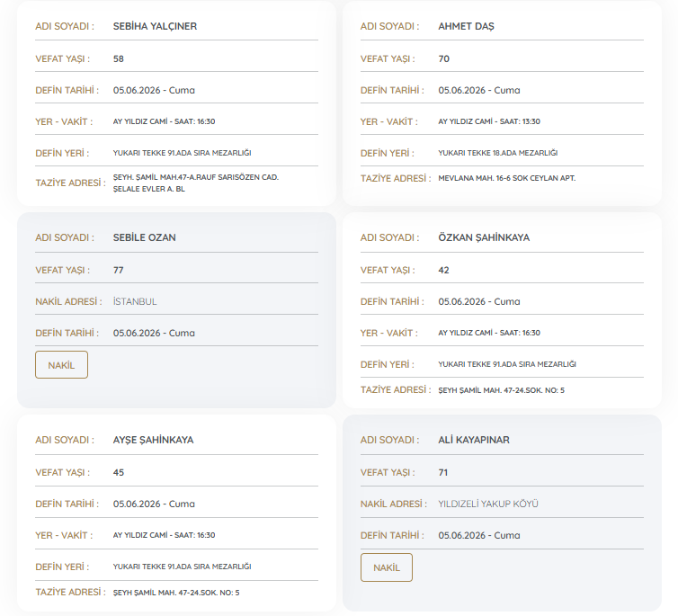This screenshot has width=678, height=616.
Task: Select the name ÖZKAN ŞAHİNKAYA
Action: tap(484, 237)
